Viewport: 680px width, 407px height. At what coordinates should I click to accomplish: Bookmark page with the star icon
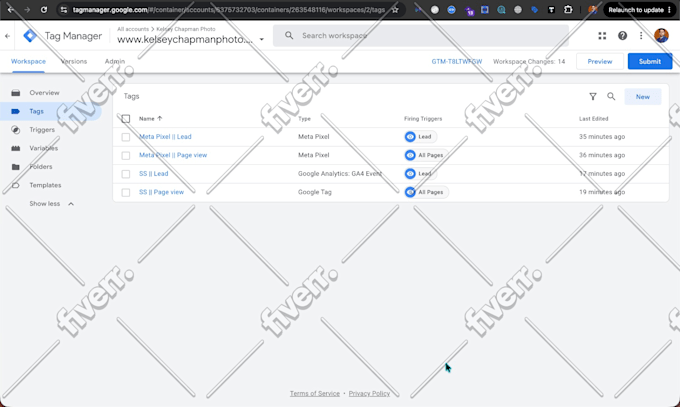[x=395, y=10]
